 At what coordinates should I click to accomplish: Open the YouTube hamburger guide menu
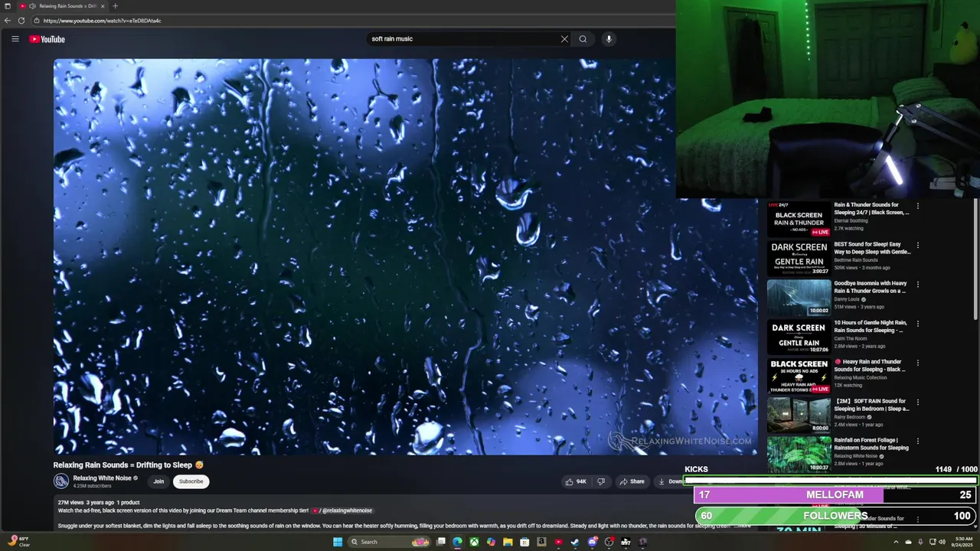pos(15,39)
